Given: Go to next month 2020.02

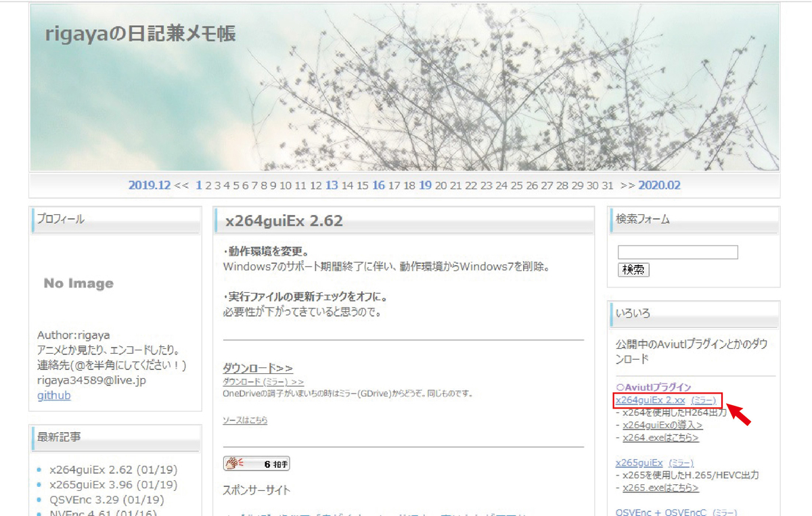Looking at the screenshot, I should pyautogui.click(x=659, y=185).
